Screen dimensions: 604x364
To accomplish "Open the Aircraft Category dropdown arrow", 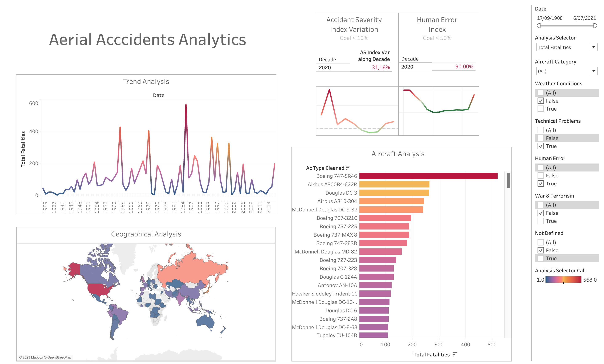I will 593,71.
